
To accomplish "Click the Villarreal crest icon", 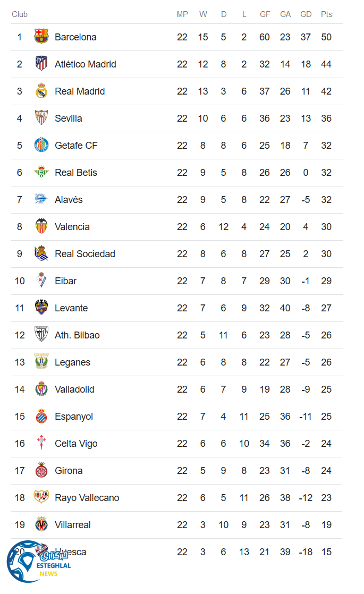I will (41, 524).
